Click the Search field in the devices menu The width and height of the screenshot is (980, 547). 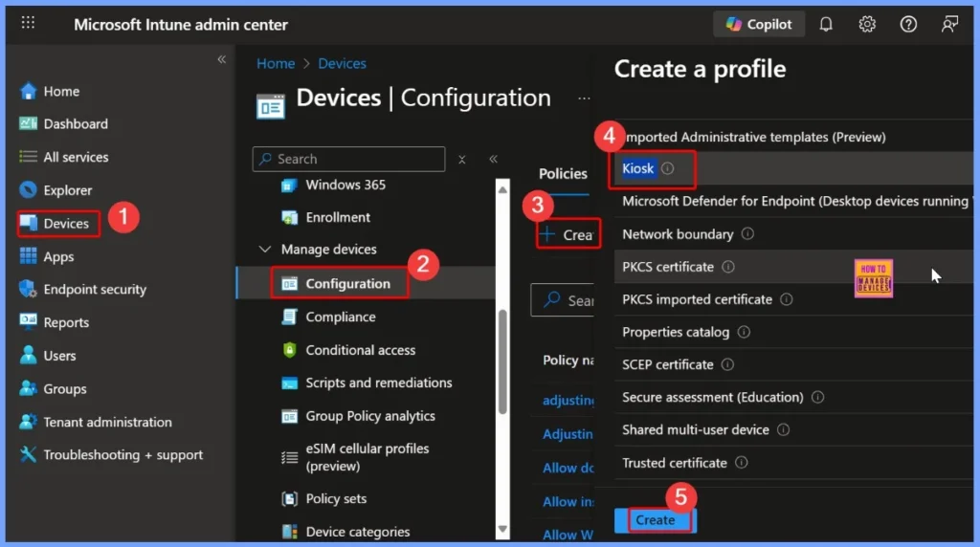pyautogui.click(x=348, y=159)
